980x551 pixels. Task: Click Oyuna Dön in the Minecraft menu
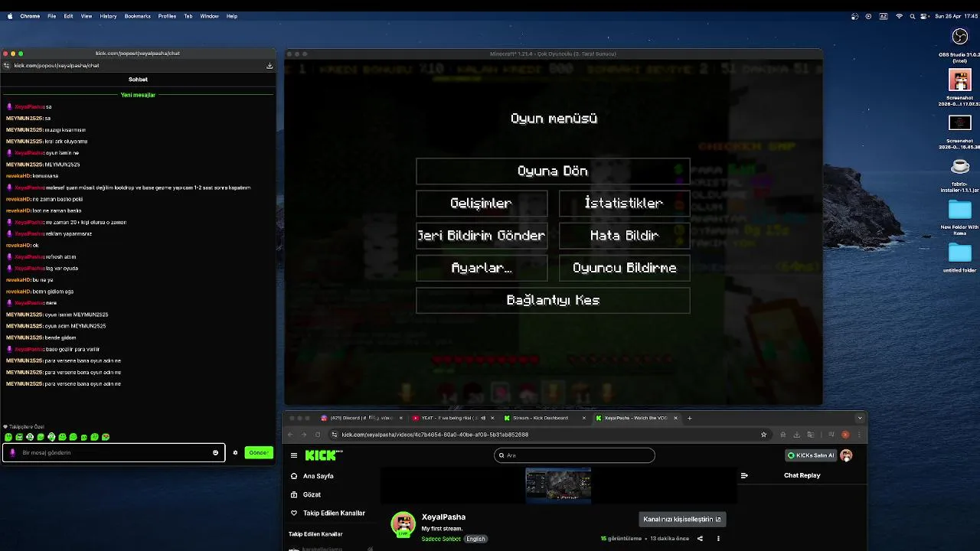point(553,171)
